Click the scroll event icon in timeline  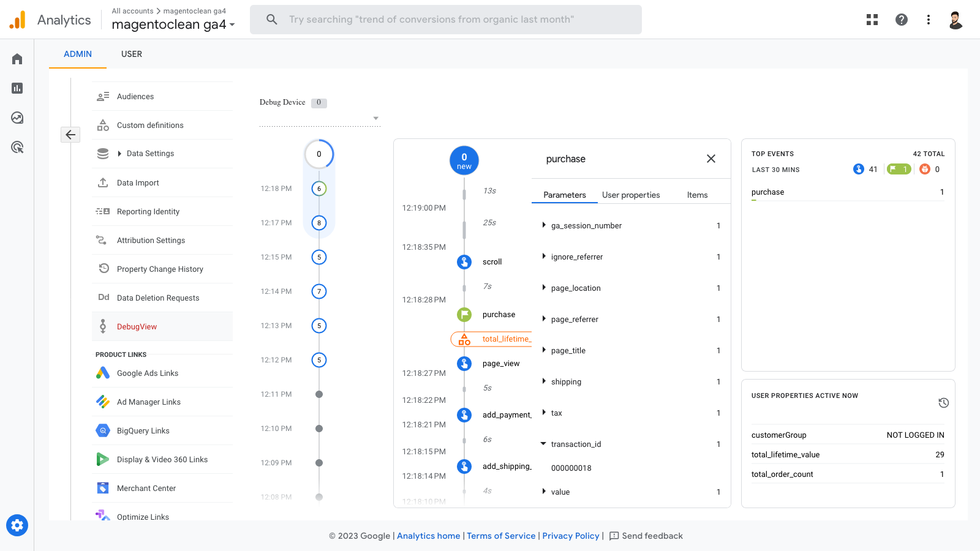tap(464, 262)
